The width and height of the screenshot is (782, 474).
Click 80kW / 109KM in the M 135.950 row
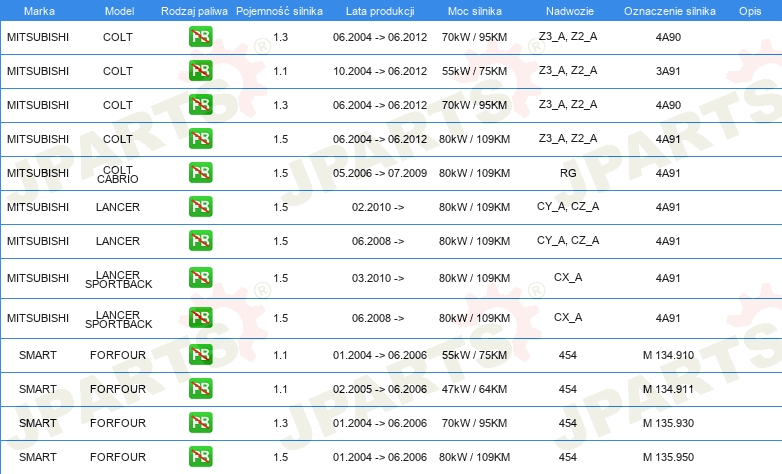[x=474, y=457]
